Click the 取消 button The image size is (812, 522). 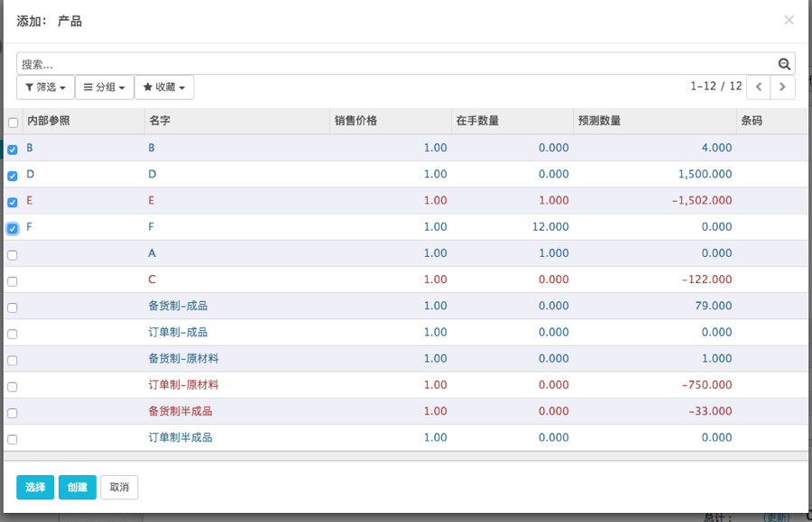[119, 487]
